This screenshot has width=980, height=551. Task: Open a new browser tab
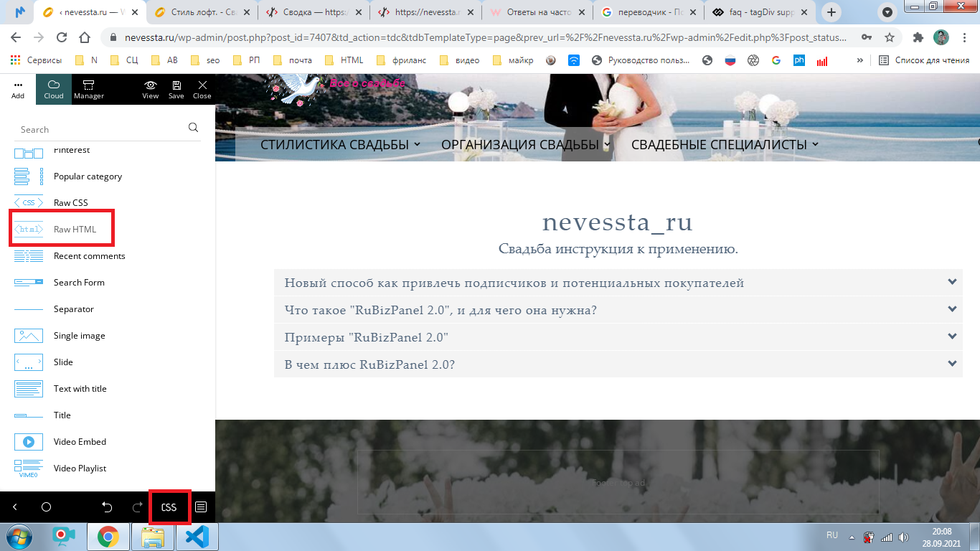click(x=831, y=12)
